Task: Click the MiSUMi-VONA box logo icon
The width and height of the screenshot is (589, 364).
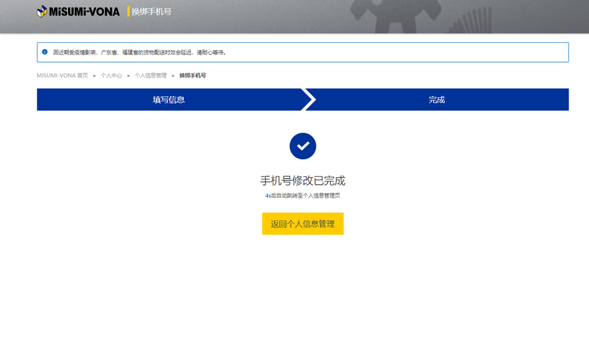Action: [x=42, y=11]
